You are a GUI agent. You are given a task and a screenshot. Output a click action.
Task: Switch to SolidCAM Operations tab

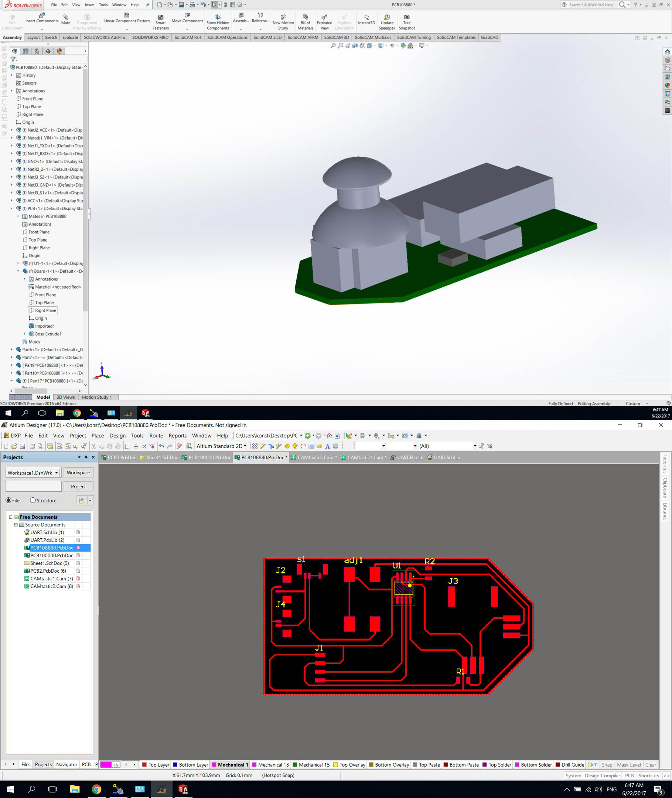tap(227, 37)
